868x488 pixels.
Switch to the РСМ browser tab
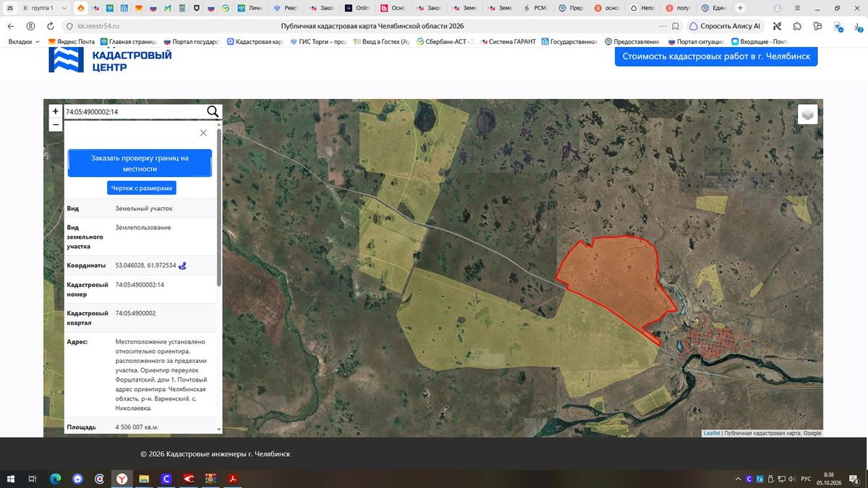536,8
